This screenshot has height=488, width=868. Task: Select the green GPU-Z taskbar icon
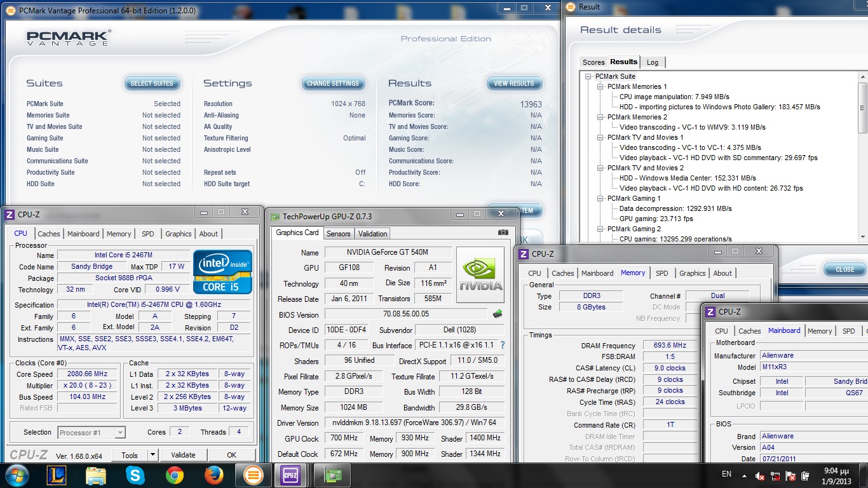(x=332, y=475)
